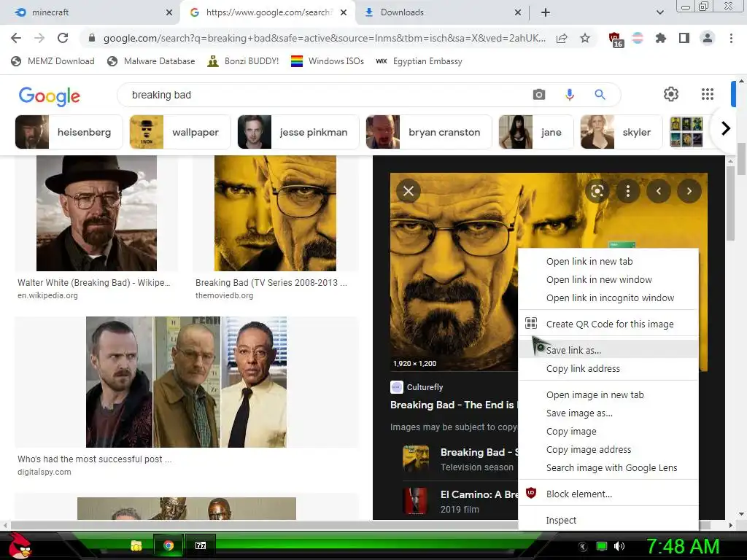Open the Google apps grid icon
This screenshot has height=560, width=747.
708,94
